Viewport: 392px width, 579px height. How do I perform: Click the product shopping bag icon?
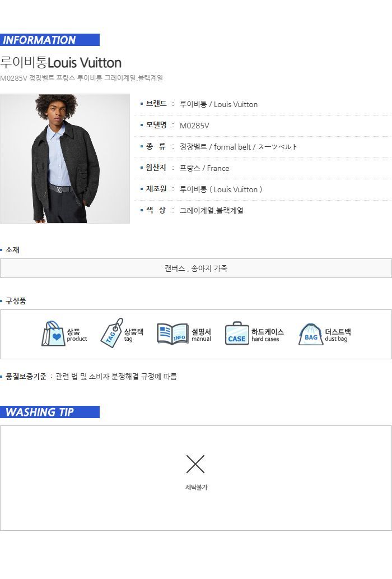(53, 333)
